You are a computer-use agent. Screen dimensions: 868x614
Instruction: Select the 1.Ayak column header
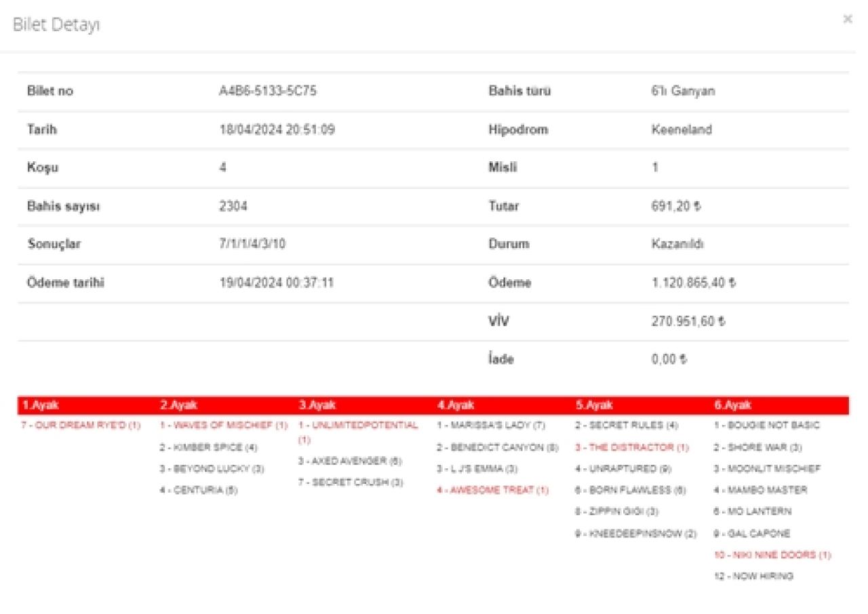tap(41, 405)
